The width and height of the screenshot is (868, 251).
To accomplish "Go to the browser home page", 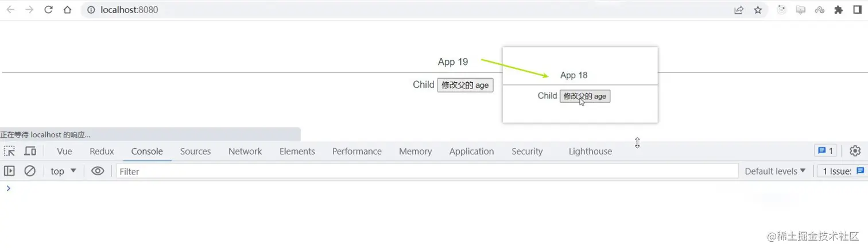I will (x=68, y=10).
